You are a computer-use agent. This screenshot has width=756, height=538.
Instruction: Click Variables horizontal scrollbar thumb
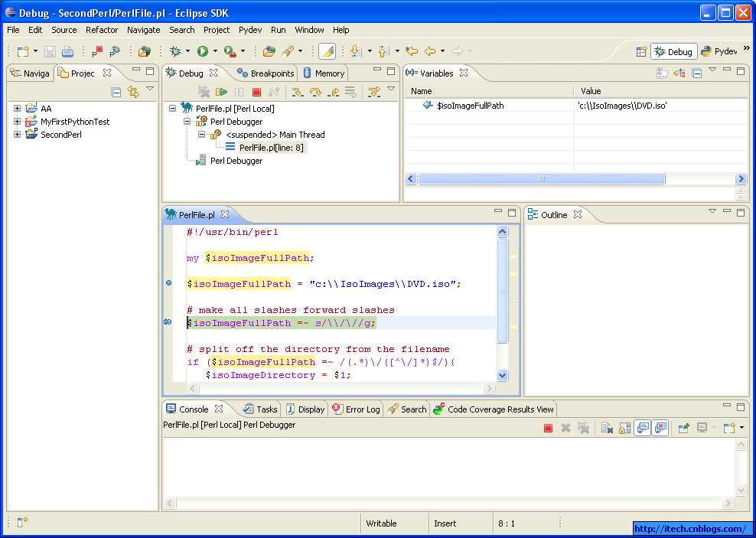[542, 179]
